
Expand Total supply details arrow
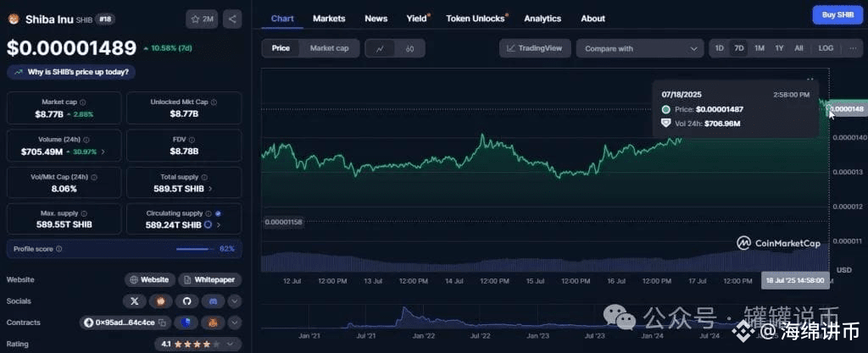210,189
